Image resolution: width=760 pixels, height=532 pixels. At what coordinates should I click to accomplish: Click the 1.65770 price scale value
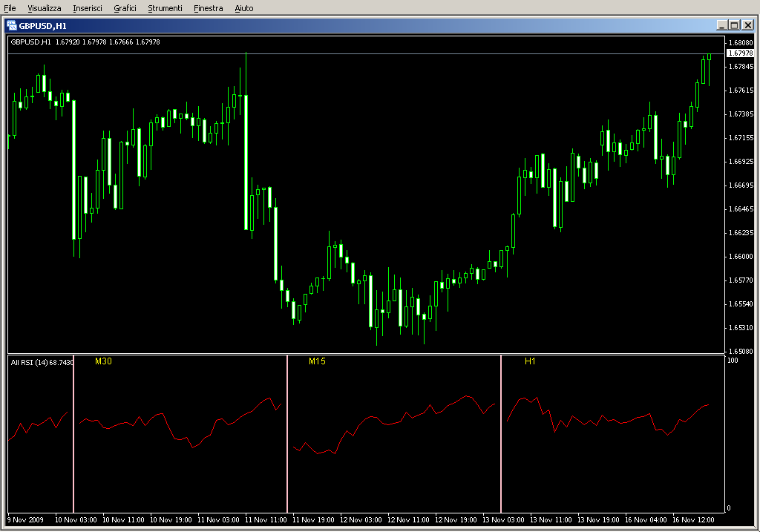point(741,280)
